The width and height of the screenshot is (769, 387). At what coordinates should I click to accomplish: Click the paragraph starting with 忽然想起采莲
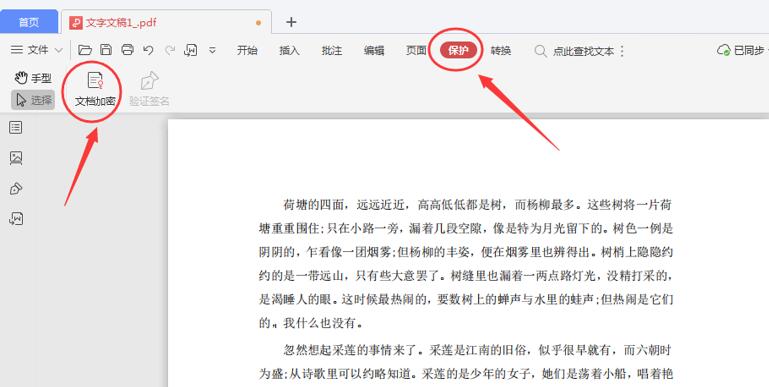tap(466, 362)
